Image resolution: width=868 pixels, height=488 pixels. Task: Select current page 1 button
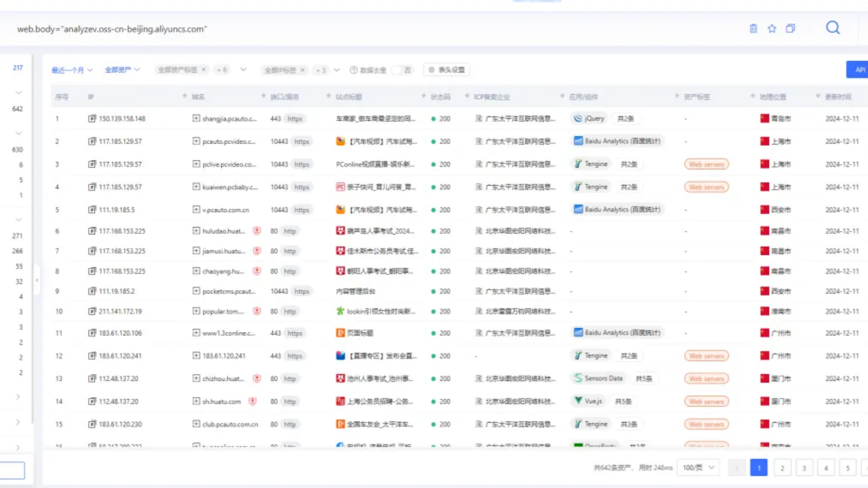pos(759,468)
